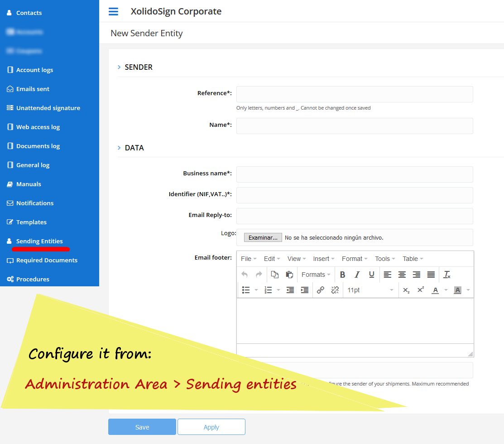Focus the Reference input field
504x444 pixels.
pos(355,94)
